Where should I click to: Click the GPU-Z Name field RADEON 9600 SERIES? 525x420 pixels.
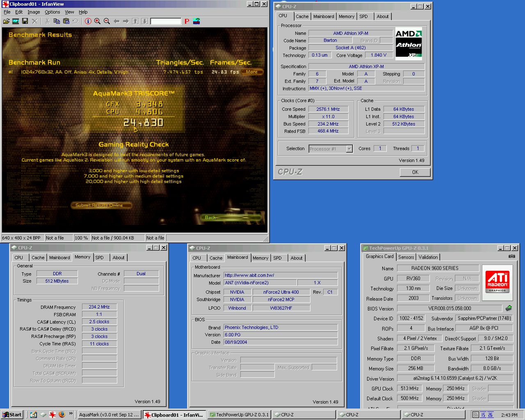438,268
